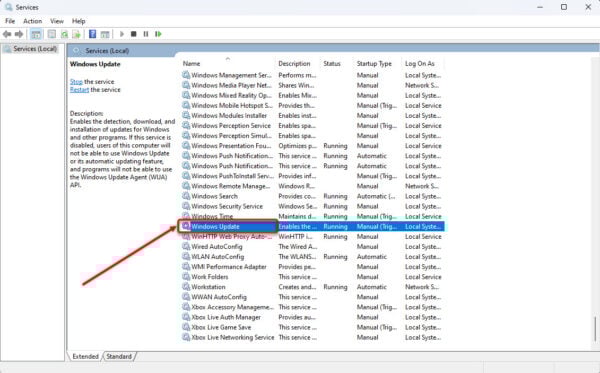Click the Windows Search service icon

[186, 196]
